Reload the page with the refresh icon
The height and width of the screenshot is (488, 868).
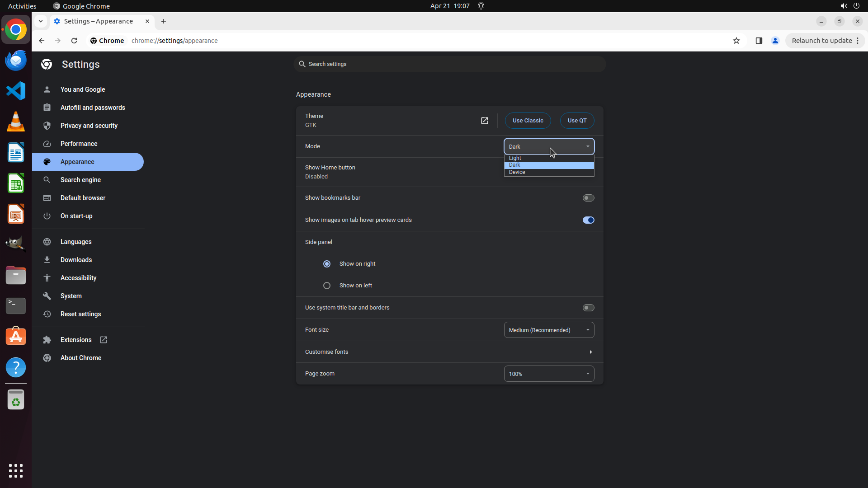(74, 41)
